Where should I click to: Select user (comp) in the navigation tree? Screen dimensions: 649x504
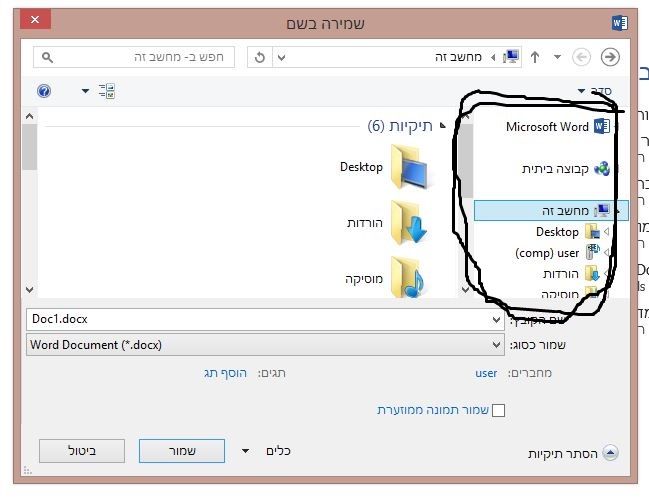coord(557,253)
